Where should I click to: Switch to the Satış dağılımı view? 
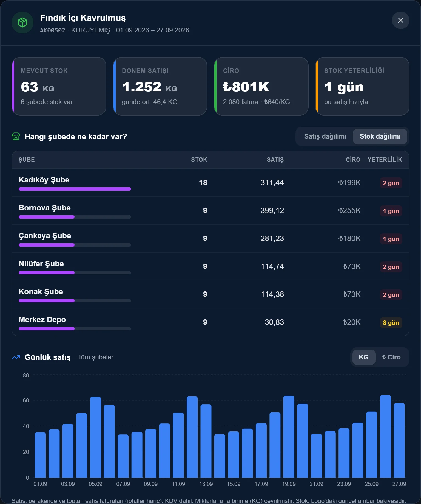[325, 136]
